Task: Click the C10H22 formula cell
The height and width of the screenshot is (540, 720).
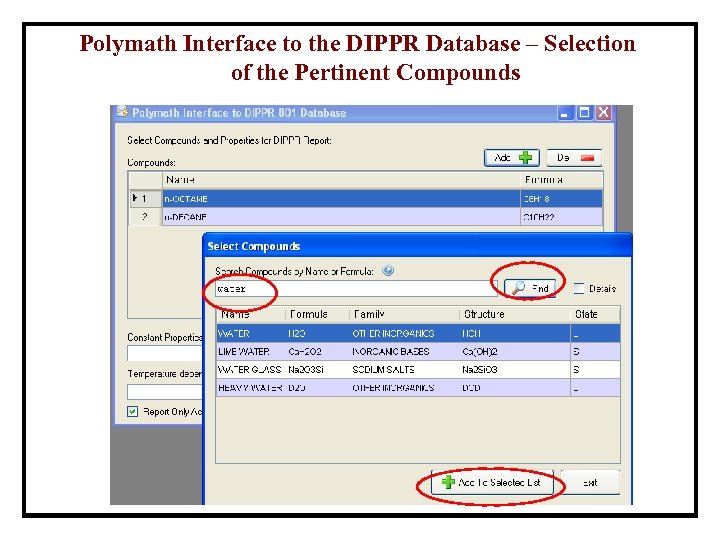Action: [561, 217]
